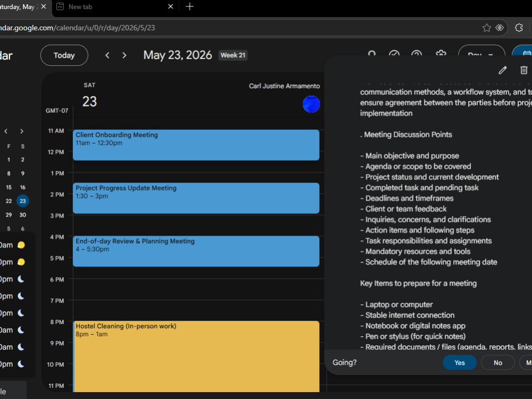Select May 22 in the mini calendar
This screenshot has height=399, width=532.
point(9,201)
